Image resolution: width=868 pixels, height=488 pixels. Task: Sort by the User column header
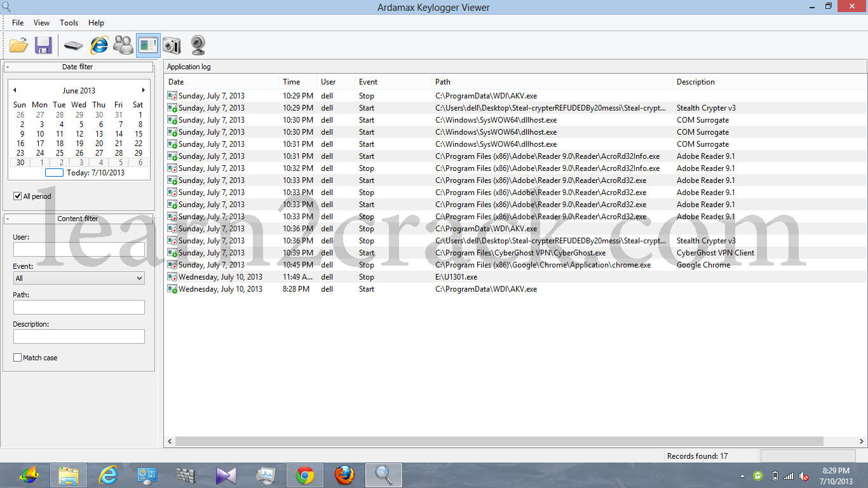(336, 82)
